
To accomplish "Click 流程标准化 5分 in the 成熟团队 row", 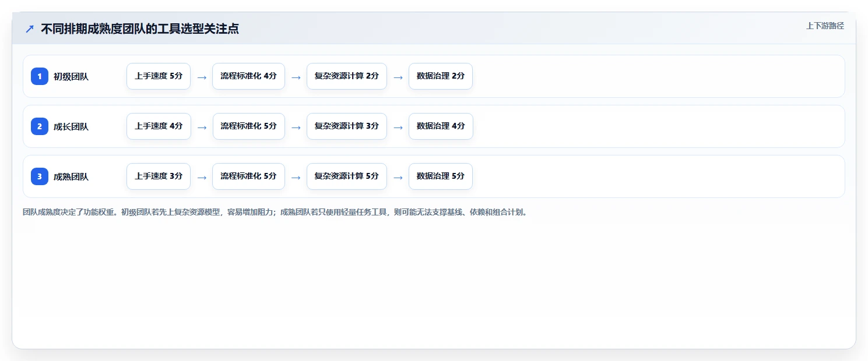I will click(248, 176).
